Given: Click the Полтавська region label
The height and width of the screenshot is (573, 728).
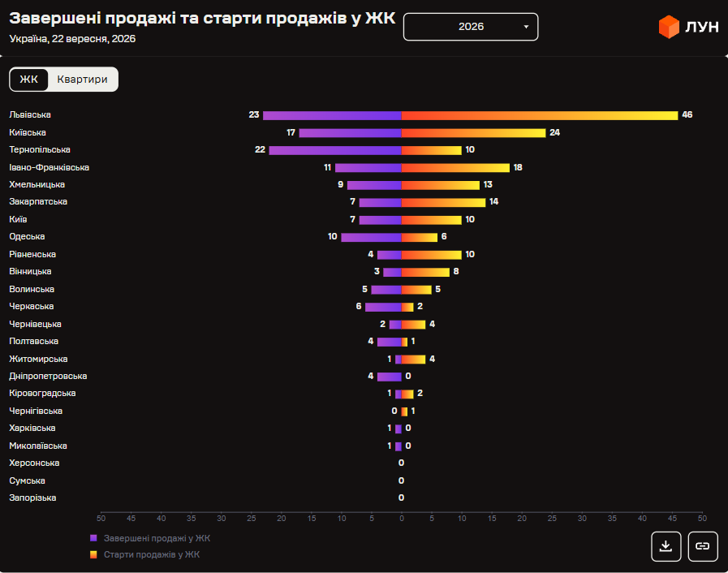Looking at the screenshot, I should 34,341.
